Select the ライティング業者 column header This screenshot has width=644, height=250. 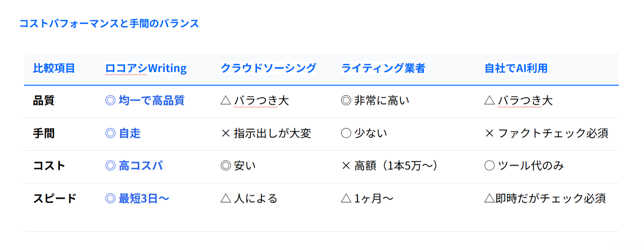383,68
